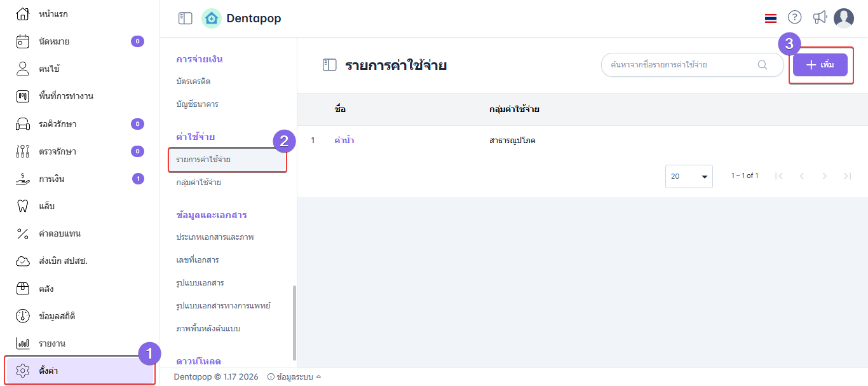This screenshot has height=386, width=868.
Task: Open บัตรเครดิต payment settings
Action: tap(193, 81)
